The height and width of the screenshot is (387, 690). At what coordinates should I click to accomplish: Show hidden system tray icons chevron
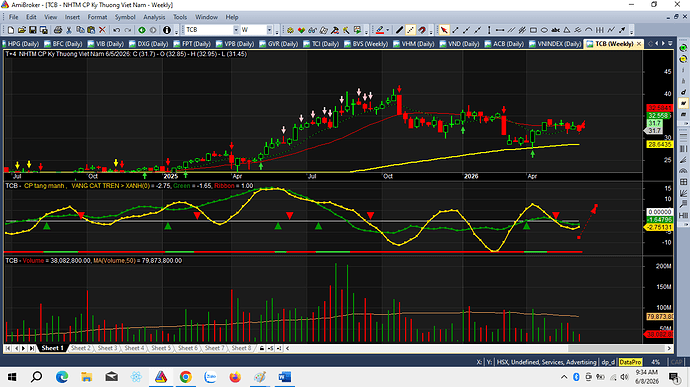564,377
